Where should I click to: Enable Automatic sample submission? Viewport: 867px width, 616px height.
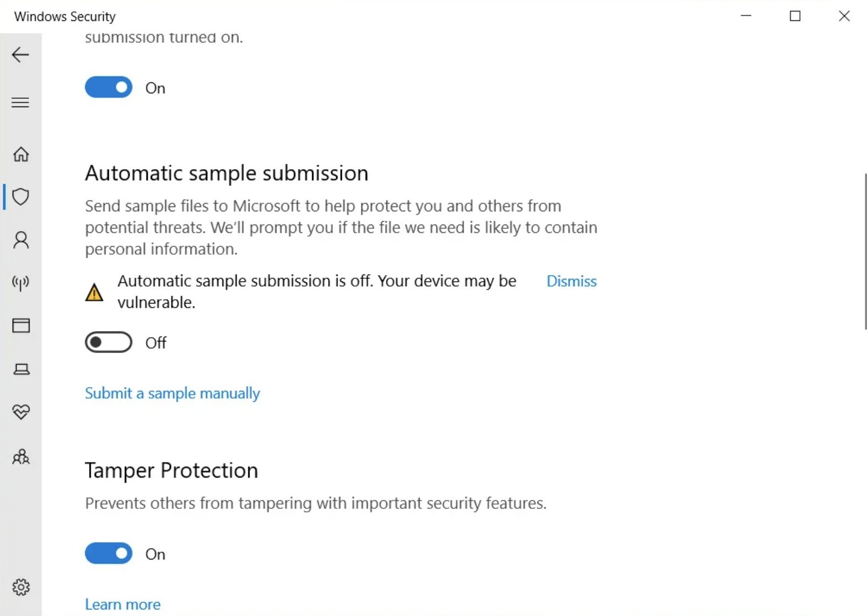pos(108,342)
